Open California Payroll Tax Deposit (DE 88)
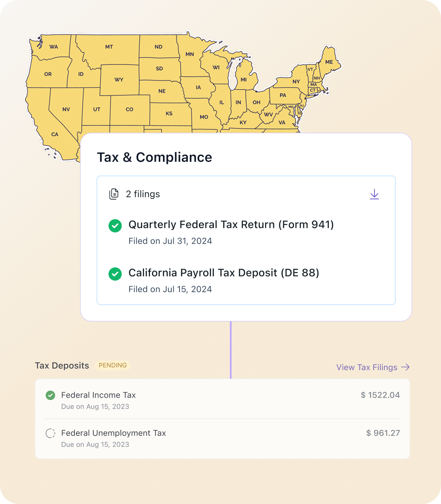 click(224, 273)
